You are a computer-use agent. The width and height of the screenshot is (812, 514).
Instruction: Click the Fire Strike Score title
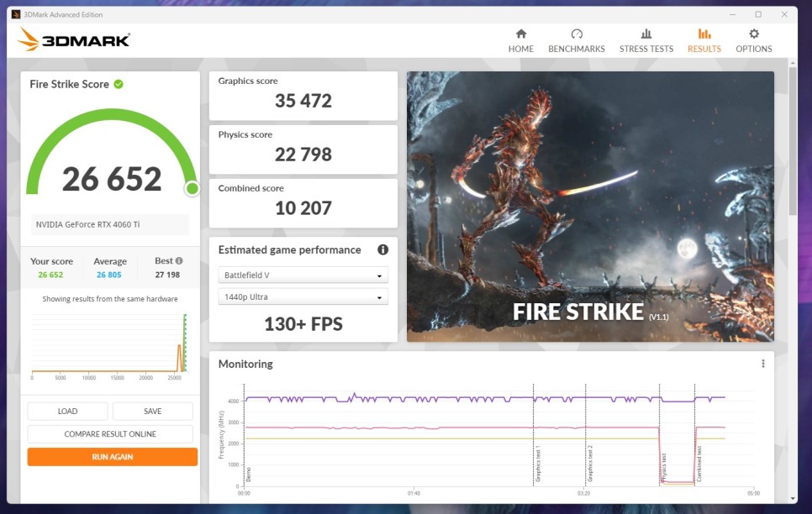70,84
